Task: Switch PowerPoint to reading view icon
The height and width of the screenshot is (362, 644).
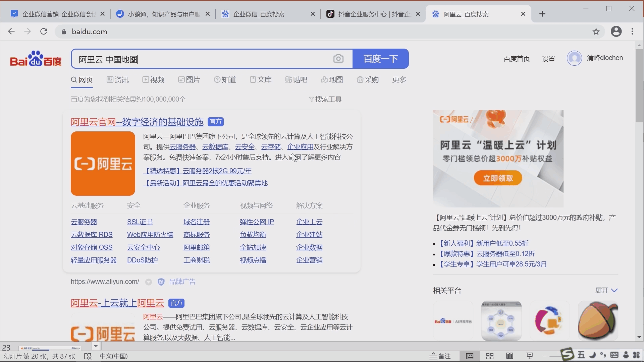Action: click(509, 356)
